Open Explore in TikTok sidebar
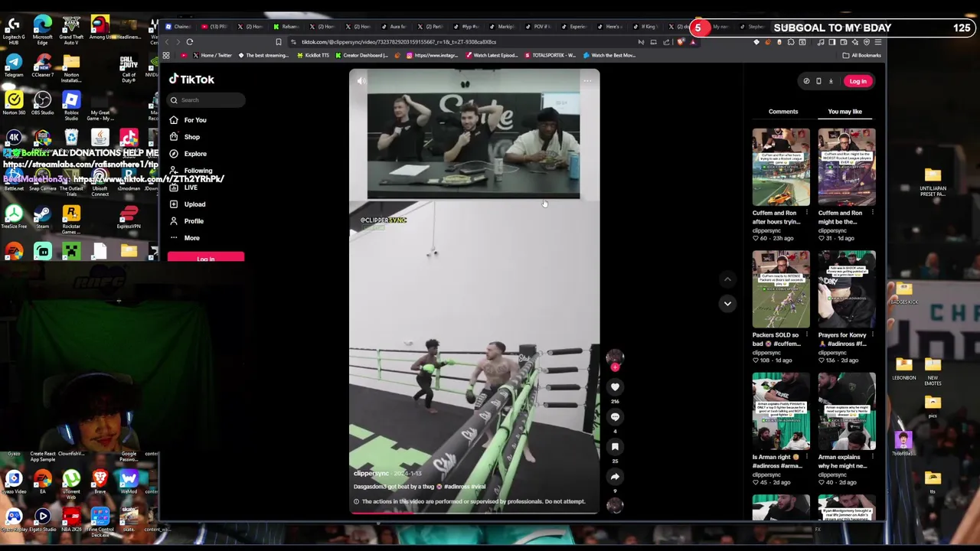This screenshot has width=980, height=551. pos(188,154)
